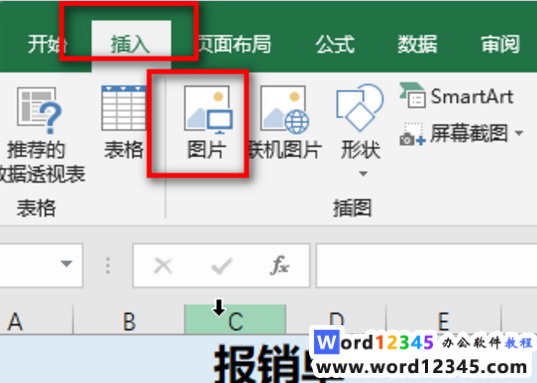The height and width of the screenshot is (383, 537).
Task: Click the 屏幕截图 screenshot button
Action: pos(453,133)
